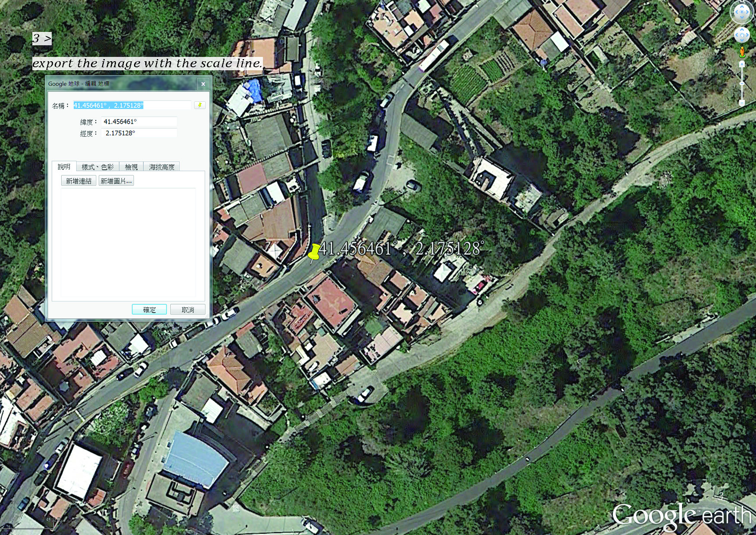Click the hand icon in move joystick
The height and width of the screenshot is (535, 756).
742,34
